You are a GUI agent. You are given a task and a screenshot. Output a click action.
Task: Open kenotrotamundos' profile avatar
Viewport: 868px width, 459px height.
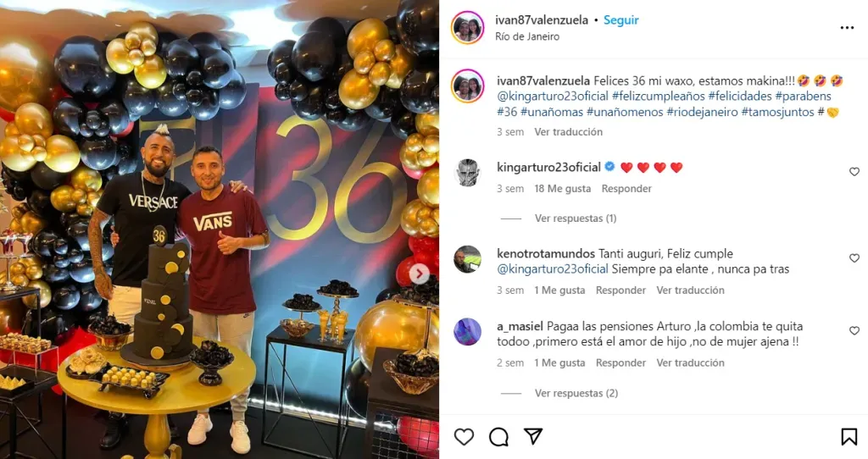click(467, 259)
